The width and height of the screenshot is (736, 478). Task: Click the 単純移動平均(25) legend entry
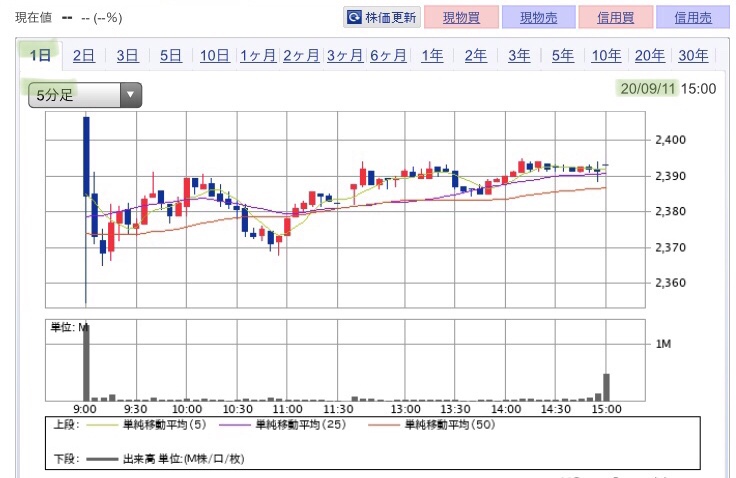(x=282, y=425)
